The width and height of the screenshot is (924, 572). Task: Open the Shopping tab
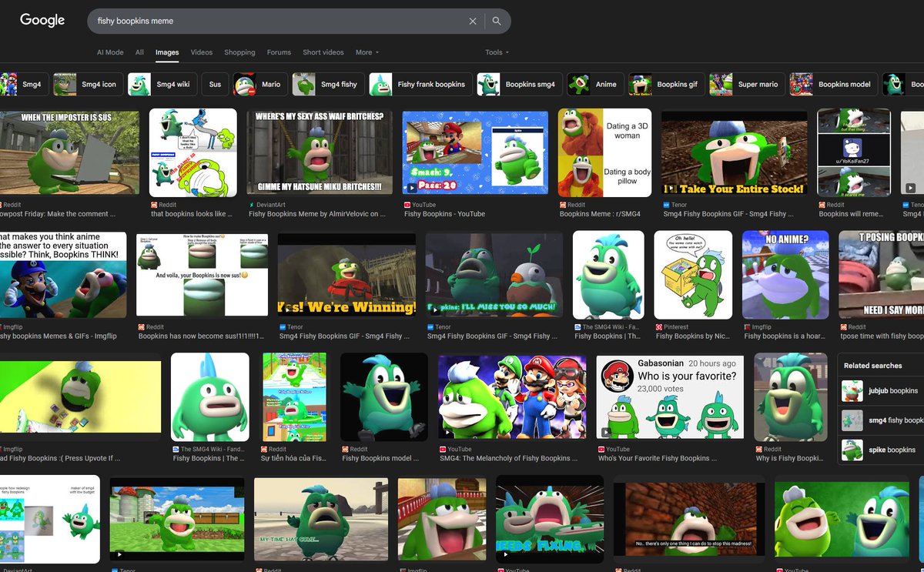[x=239, y=52]
